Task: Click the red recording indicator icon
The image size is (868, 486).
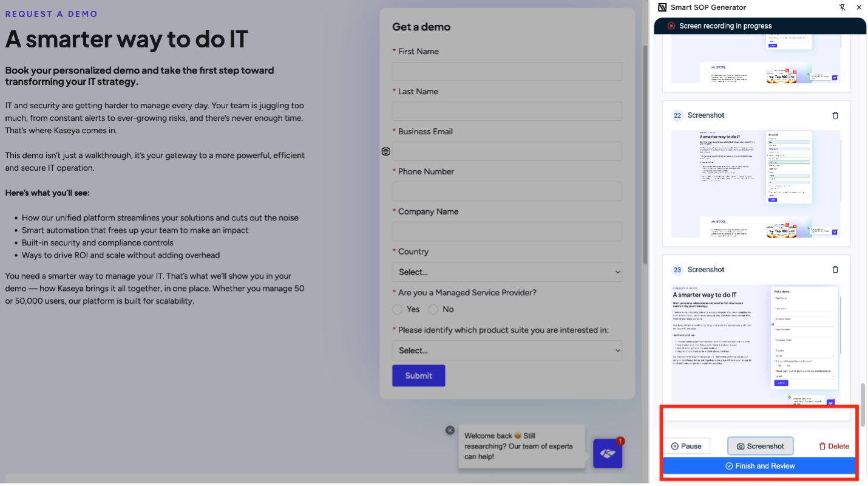Action: [671, 26]
